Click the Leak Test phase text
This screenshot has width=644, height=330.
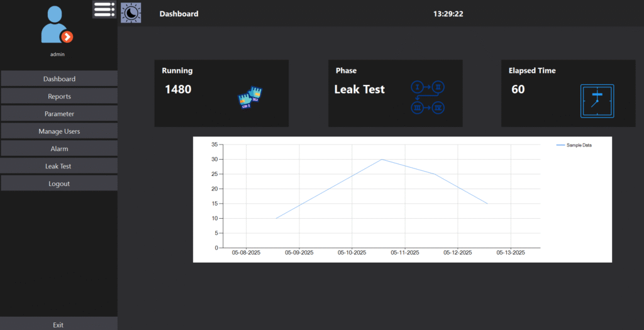pyautogui.click(x=359, y=89)
